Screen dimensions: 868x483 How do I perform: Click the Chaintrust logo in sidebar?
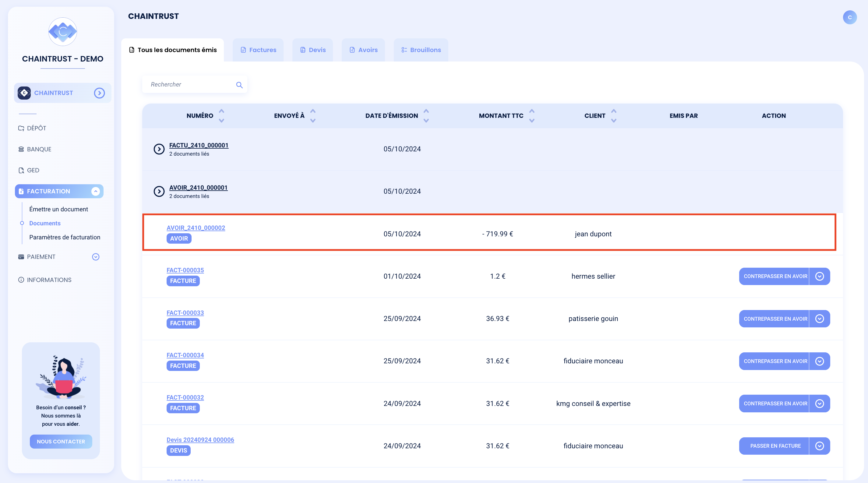(63, 32)
